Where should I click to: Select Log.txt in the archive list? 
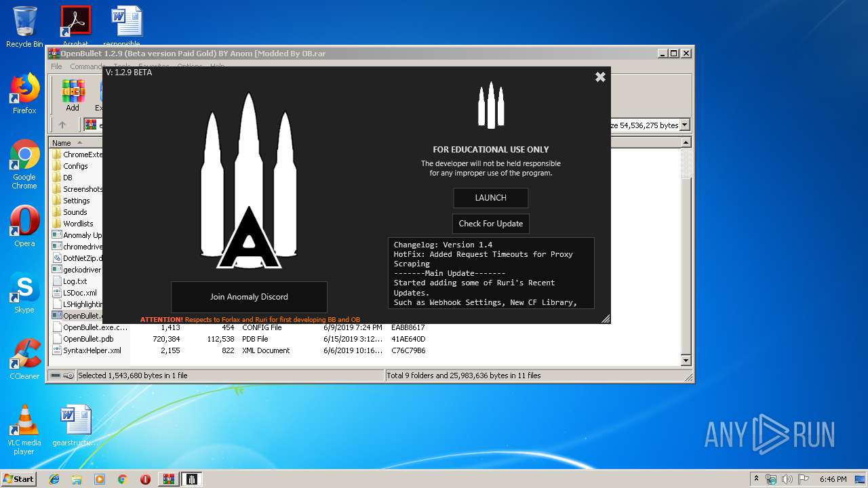69,281
